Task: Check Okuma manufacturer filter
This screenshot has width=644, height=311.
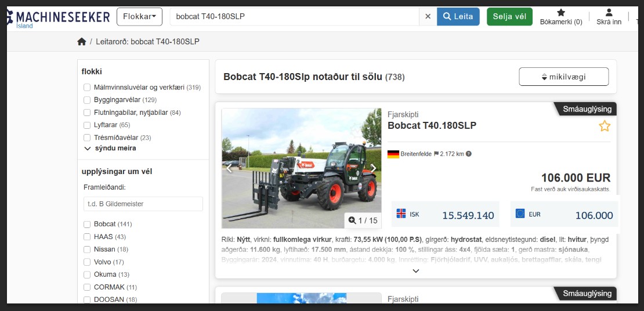Action: 87,274
